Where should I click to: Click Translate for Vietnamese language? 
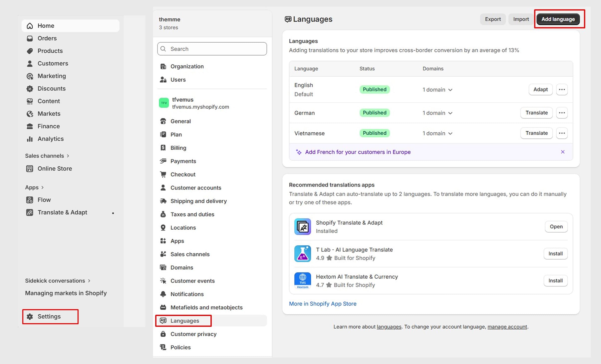click(536, 133)
